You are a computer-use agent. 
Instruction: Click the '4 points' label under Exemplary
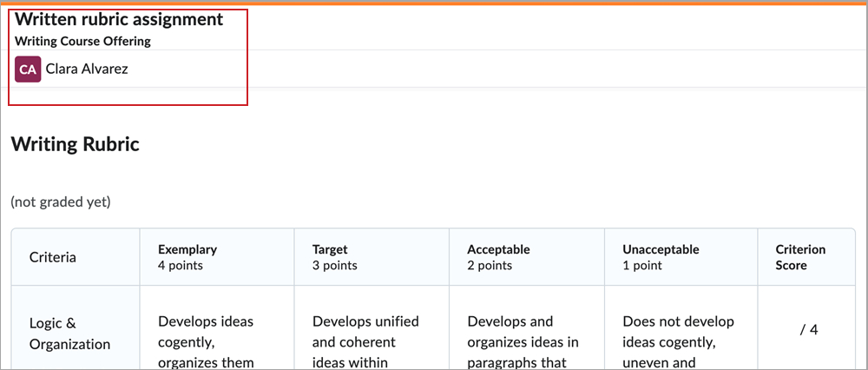pyautogui.click(x=181, y=266)
